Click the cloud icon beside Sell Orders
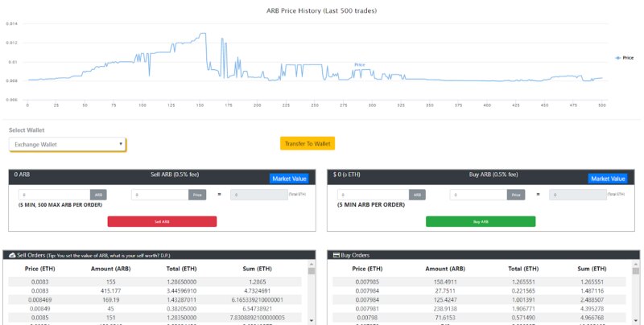Viewport: 644px width, 325px height. 14,254
